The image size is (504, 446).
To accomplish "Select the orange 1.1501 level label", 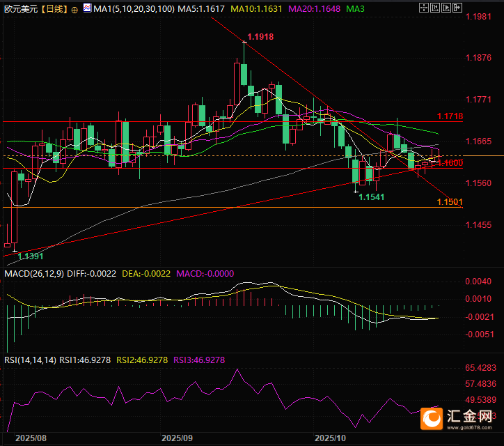I will (x=450, y=202).
